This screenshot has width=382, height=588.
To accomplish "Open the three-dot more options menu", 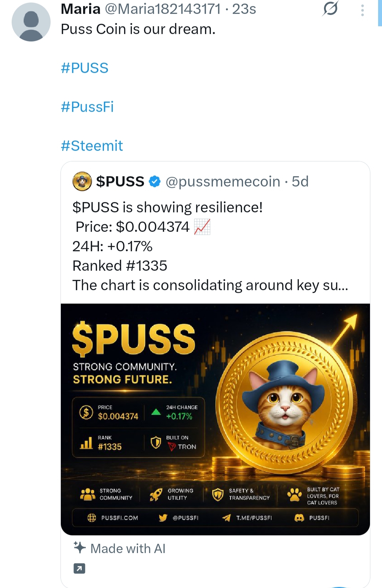I will [363, 10].
